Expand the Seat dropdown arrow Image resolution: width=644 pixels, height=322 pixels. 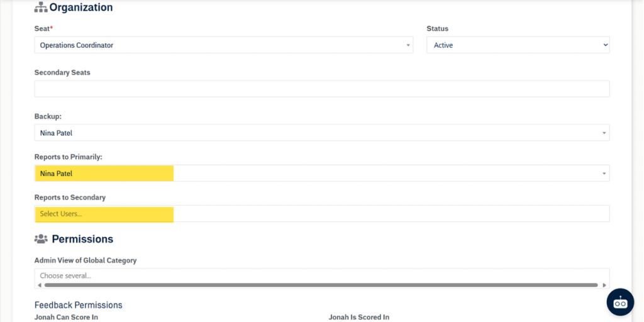click(x=408, y=45)
